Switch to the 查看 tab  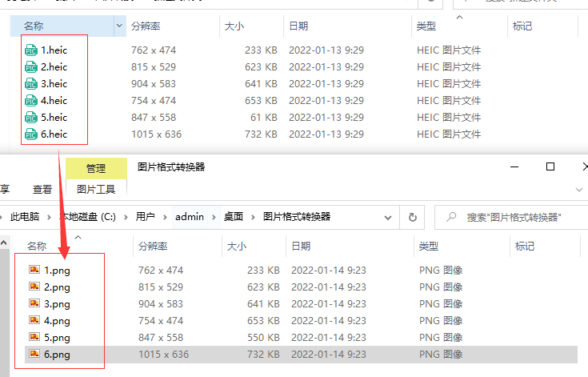click(42, 190)
